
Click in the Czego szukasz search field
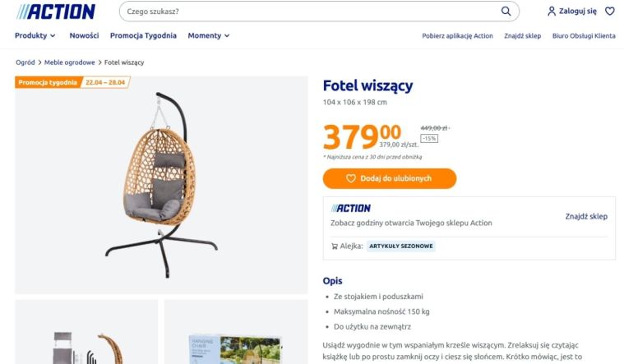point(311,12)
